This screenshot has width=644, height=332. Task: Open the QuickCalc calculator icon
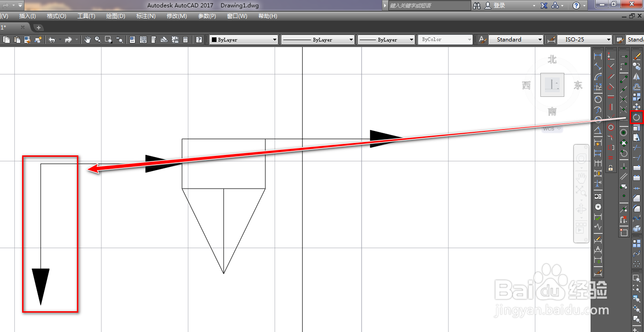coord(185,40)
